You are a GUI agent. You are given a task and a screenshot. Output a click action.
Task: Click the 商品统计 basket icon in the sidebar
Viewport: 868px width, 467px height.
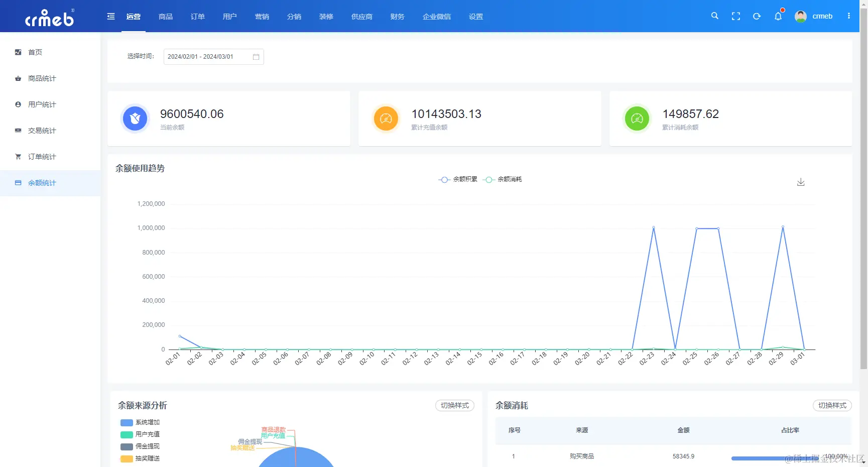click(x=18, y=78)
